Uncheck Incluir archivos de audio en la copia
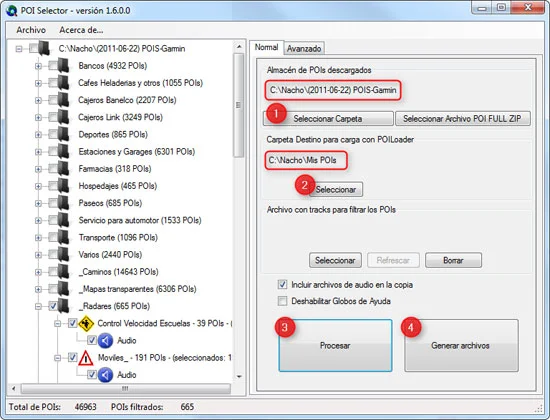The height and width of the screenshot is (420, 550). click(282, 285)
